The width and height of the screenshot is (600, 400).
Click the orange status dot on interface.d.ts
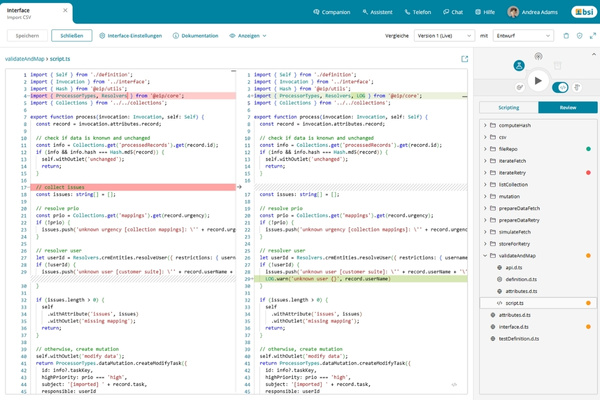588,327
